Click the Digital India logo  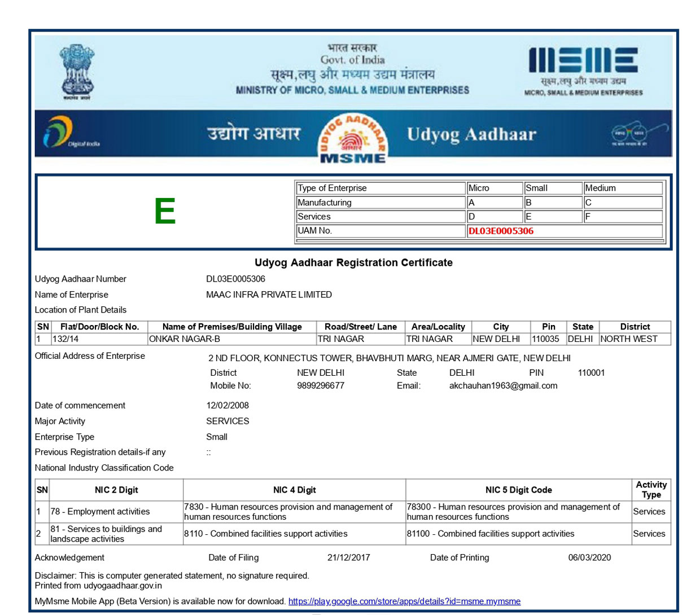click(71, 133)
